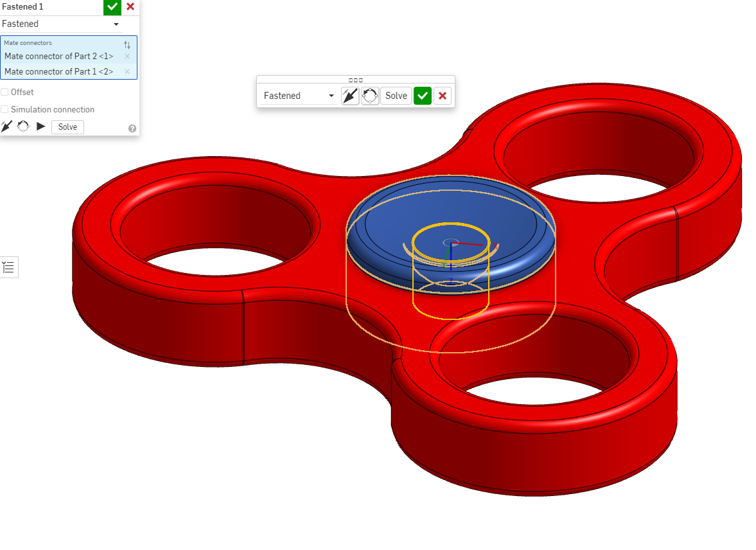
Task: Open Fastened dropdown in floating toolbar
Action: coord(298,96)
